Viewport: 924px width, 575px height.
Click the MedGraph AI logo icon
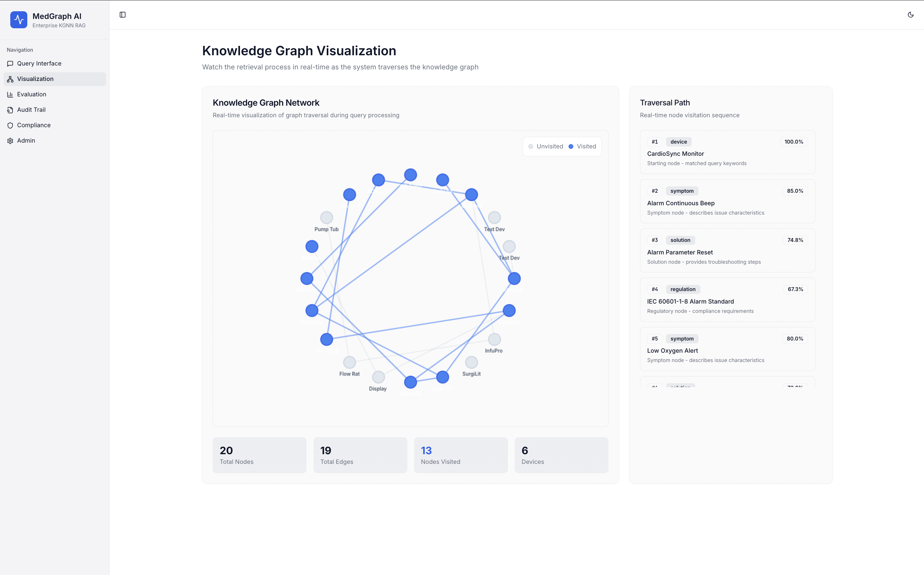(19, 20)
